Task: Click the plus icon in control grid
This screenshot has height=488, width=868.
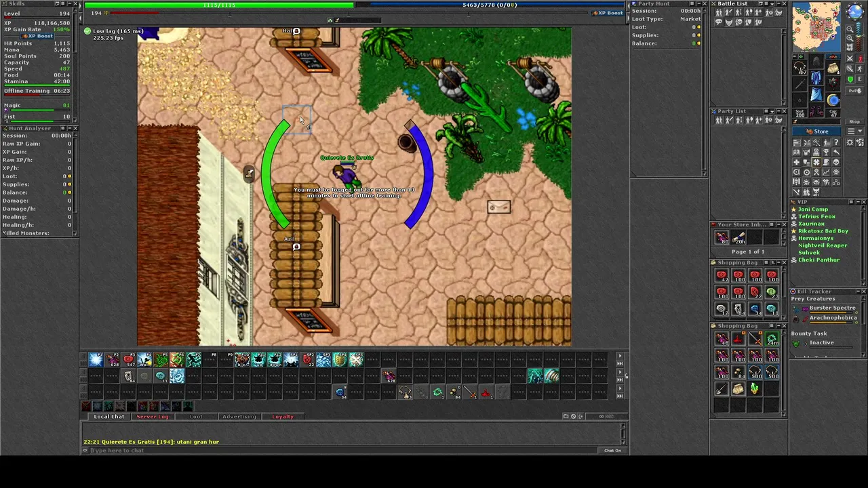Action: [797, 162]
